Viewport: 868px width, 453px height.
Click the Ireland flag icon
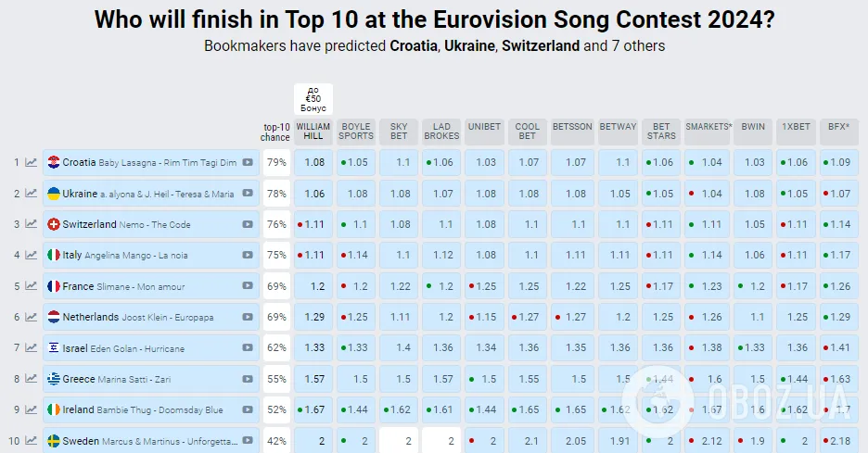point(54,409)
